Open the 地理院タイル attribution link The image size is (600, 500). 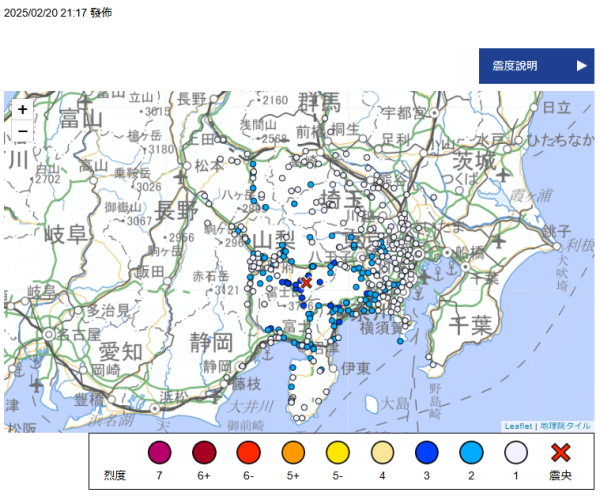(565, 426)
